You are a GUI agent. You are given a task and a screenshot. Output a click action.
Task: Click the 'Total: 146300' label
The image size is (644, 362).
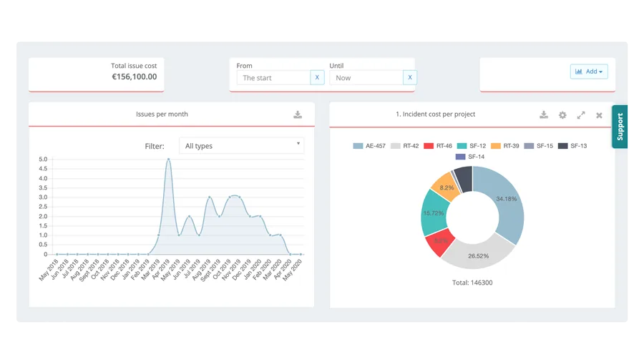click(472, 283)
